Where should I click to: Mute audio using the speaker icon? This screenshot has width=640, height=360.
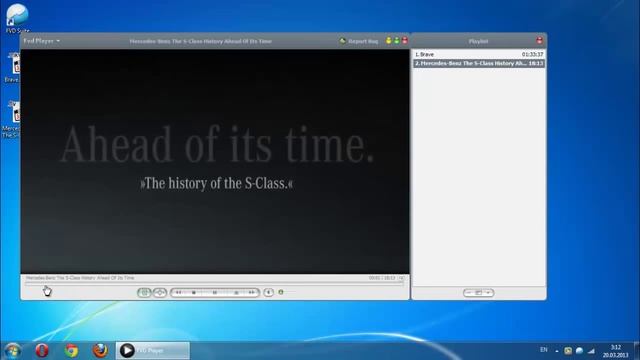click(x=268, y=292)
